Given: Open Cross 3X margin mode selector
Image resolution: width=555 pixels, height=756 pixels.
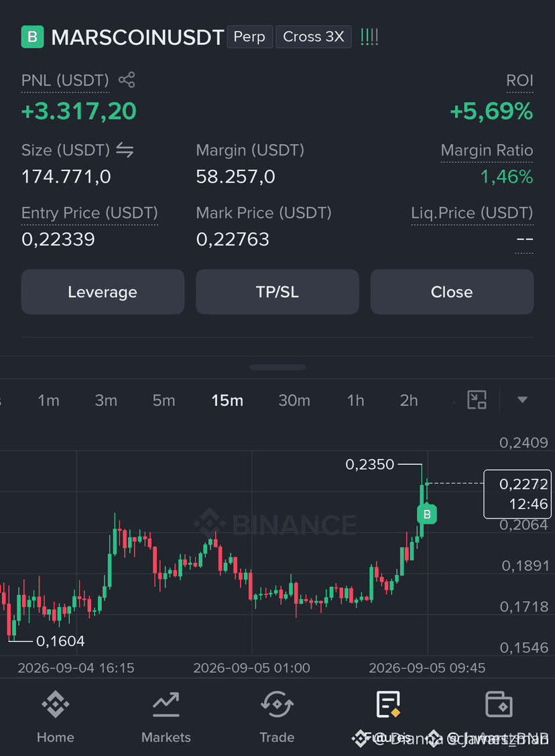Looking at the screenshot, I should (314, 37).
